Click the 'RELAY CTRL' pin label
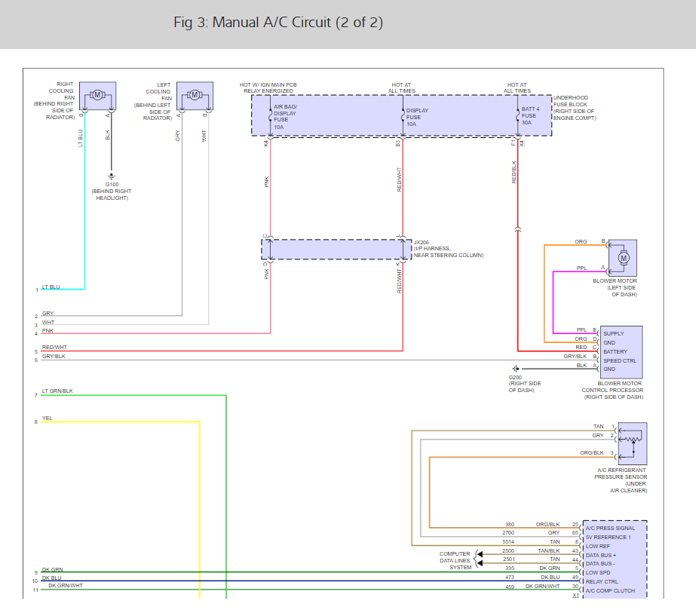696x616 pixels. pos(602,581)
